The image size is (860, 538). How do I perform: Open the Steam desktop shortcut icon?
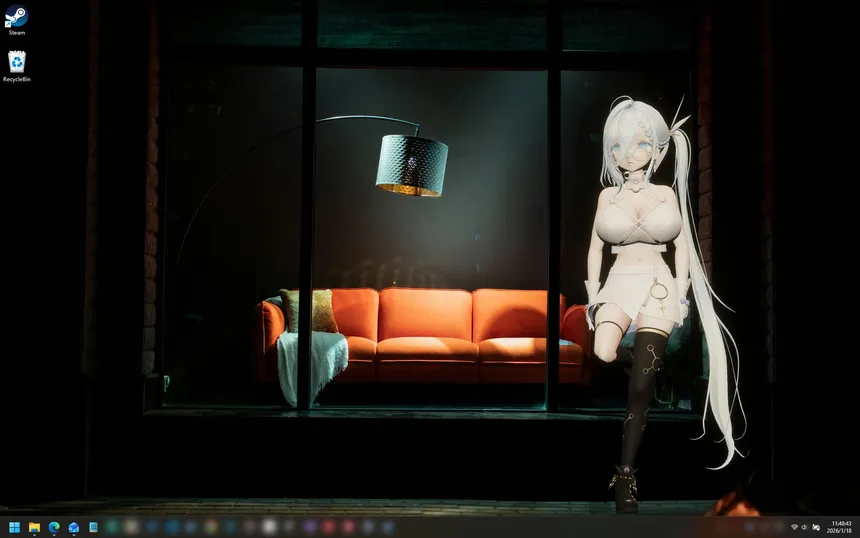pos(16,16)
